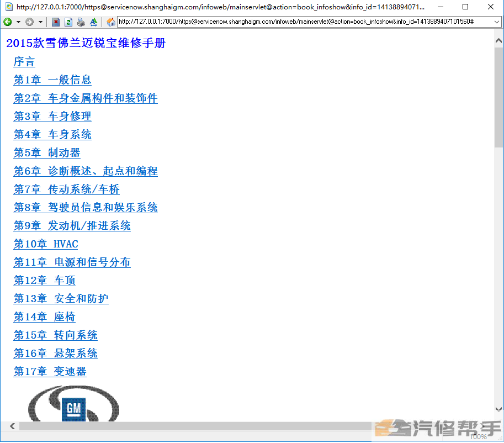
Task: Click the page icon in the title bar
Action: click(9, 7)
